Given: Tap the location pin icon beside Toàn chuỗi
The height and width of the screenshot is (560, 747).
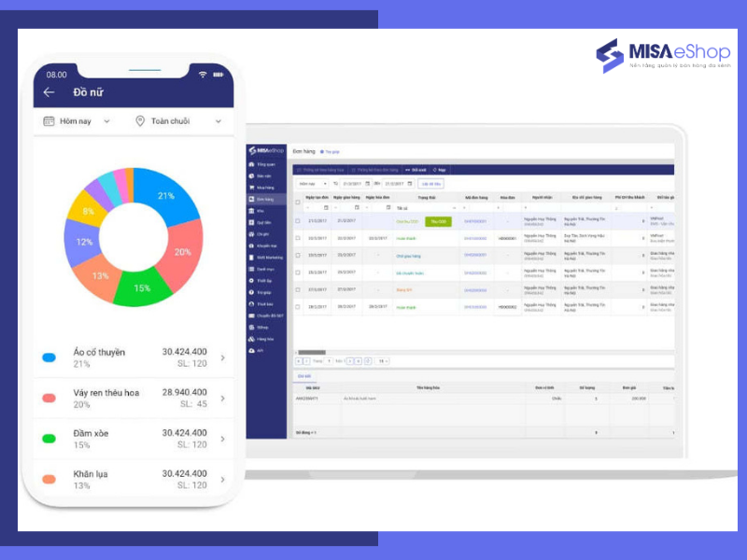Looking at the screenshot, I should click(x=140, y=121).
